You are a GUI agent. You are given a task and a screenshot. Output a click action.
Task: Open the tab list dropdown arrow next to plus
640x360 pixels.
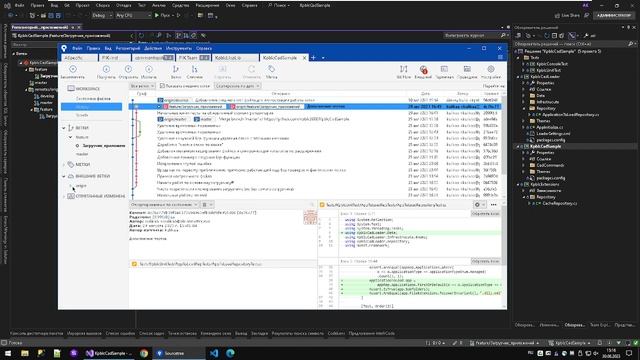pos(323,58)
